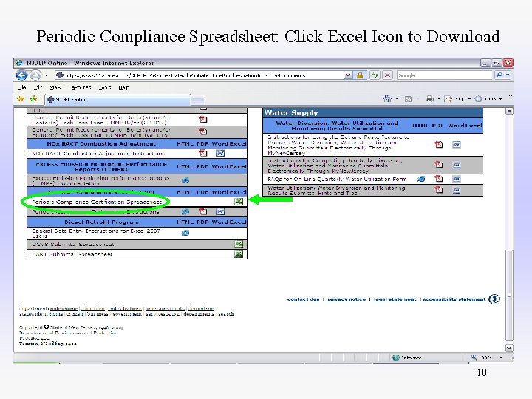Open Excess Emission Monitoring Documentation HTML icon
Viewport: 532px width, 399px height.
click(185, 180)
